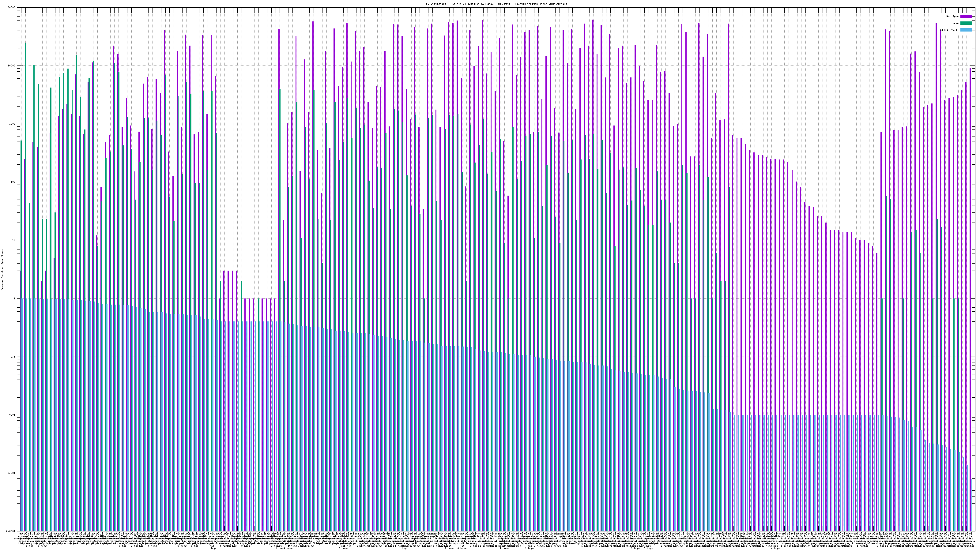The image size is (980, 551).
Task: Click the 0.0001 y-axis tick label
Action: (11, 531)
